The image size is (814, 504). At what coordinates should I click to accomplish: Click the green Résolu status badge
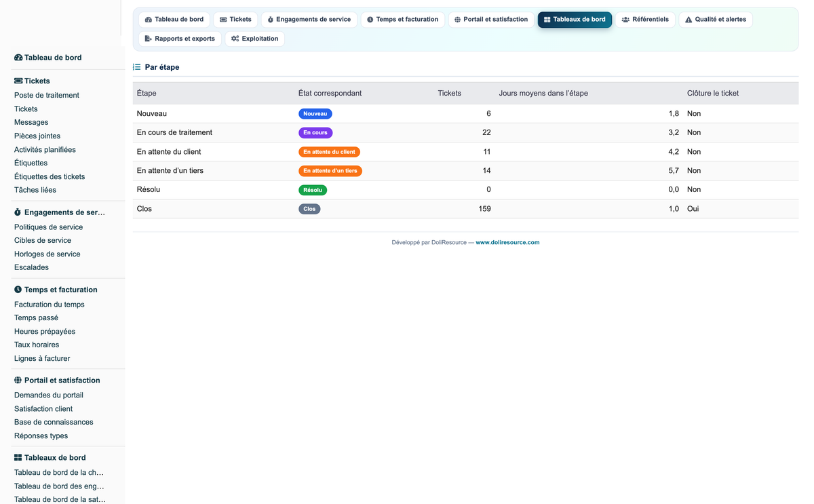pyautogui.click(x=313, y=190)
